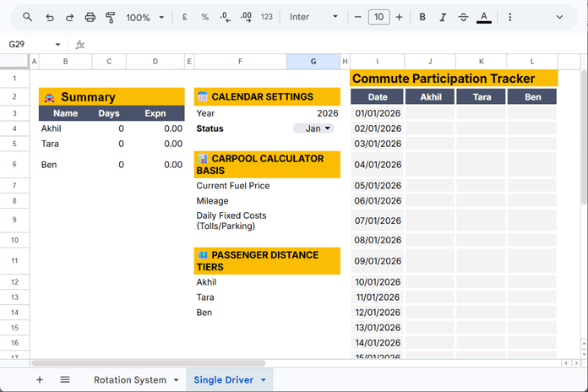Screen dimensions: 588x392
Task: Click the PASSENGER DISTANCE TIERS header
Action: point(267,261)
